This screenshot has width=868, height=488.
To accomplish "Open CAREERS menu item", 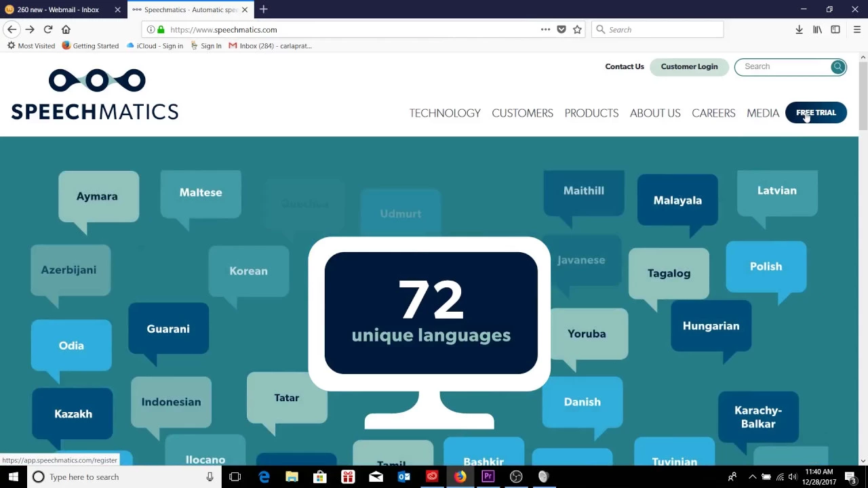I will coord(713,113).
